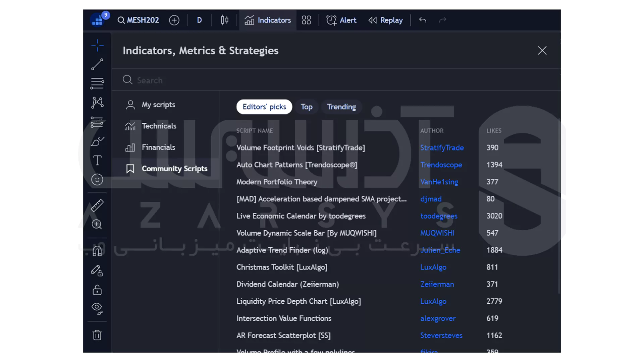Add Live Economic Calendar by toodegrees

(301, 216)
